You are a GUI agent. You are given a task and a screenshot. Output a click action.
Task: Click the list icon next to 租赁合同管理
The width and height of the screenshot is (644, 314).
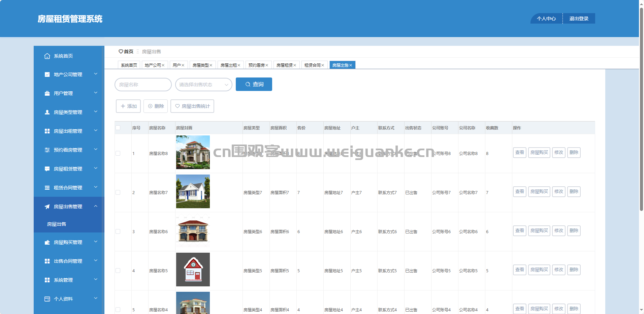(x=47, y=188)
